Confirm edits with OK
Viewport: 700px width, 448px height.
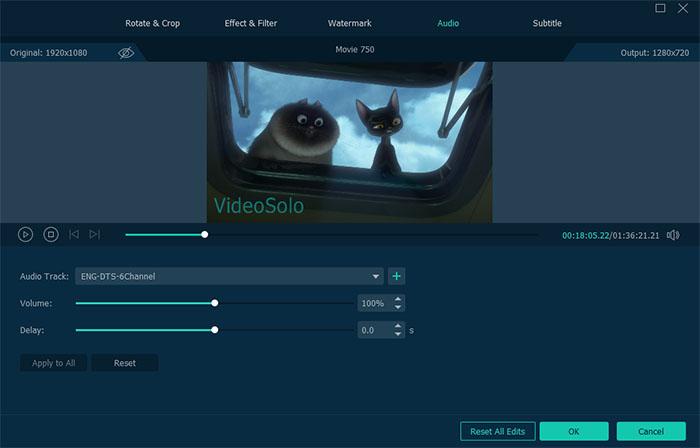(x=574, y=431)
